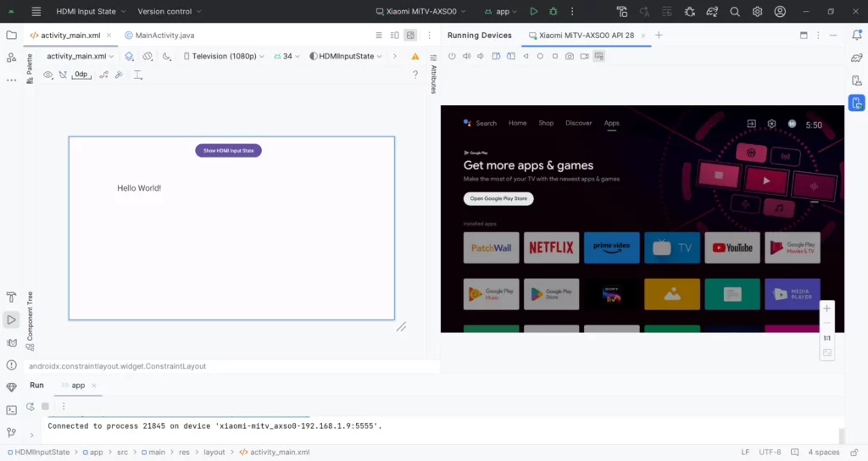Lower device volume with volume down icon
This screenshot has height=461, width=868.
pyautogui.click(x=481, y=56)
